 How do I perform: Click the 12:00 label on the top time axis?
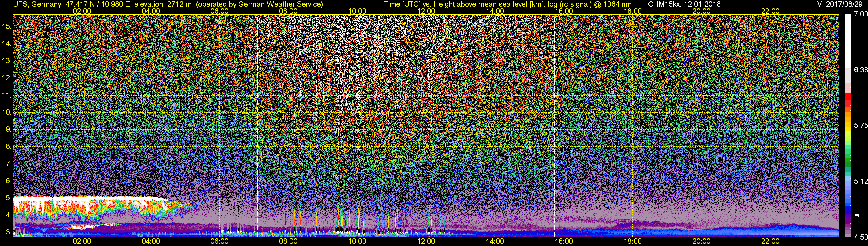pyautogui.click(x=426, y=11)
